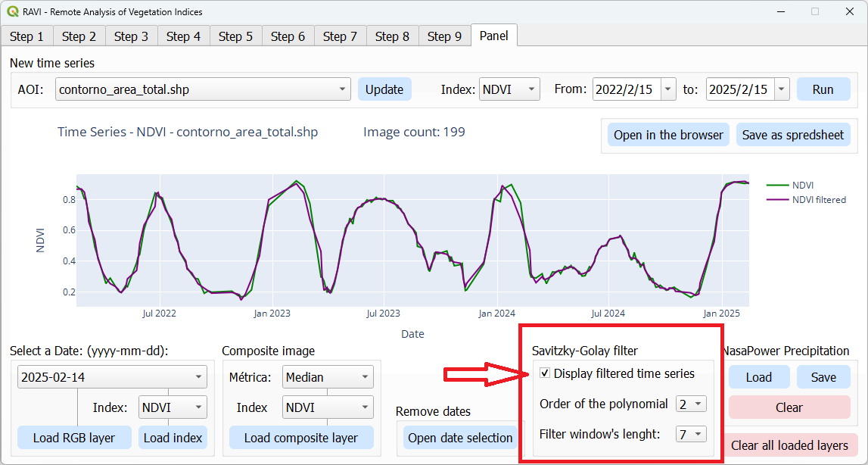Open the Step 5 tab

(235, 36)
